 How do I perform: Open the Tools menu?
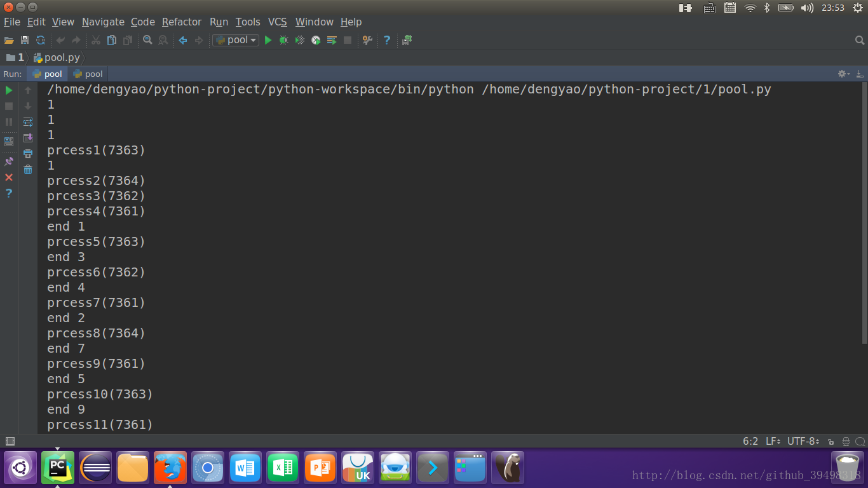(x=248, y=22)
